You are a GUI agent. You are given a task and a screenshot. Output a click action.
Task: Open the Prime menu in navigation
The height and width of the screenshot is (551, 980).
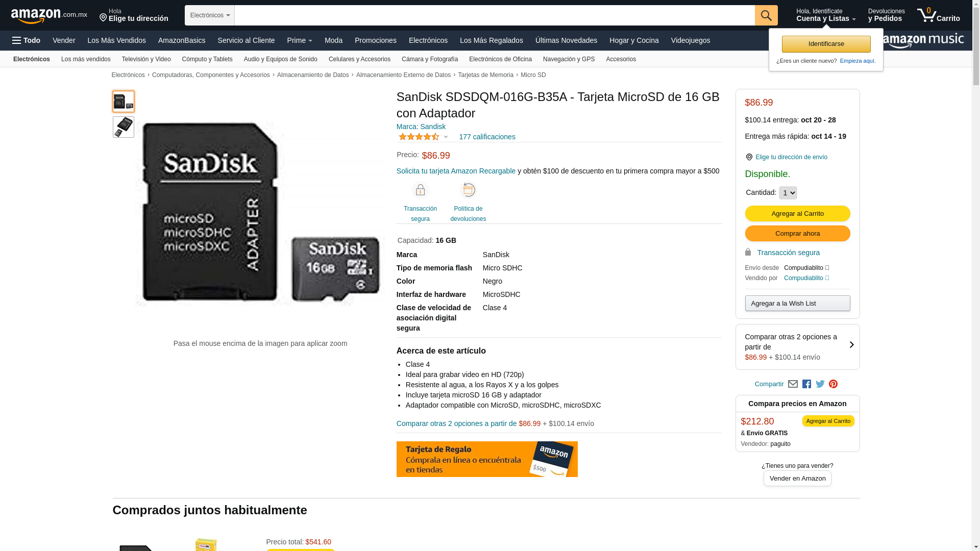(300, 40)
